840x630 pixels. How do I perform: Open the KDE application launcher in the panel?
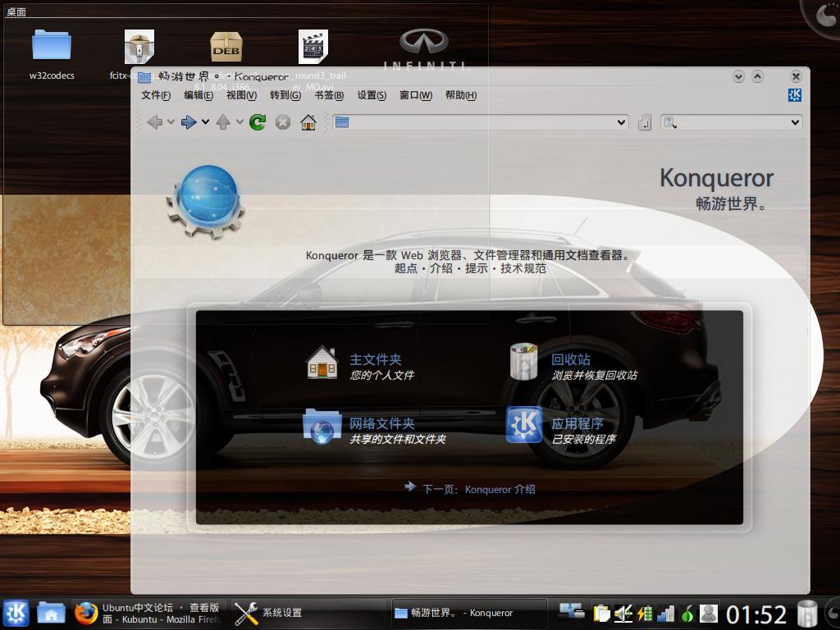coord(16,613)
